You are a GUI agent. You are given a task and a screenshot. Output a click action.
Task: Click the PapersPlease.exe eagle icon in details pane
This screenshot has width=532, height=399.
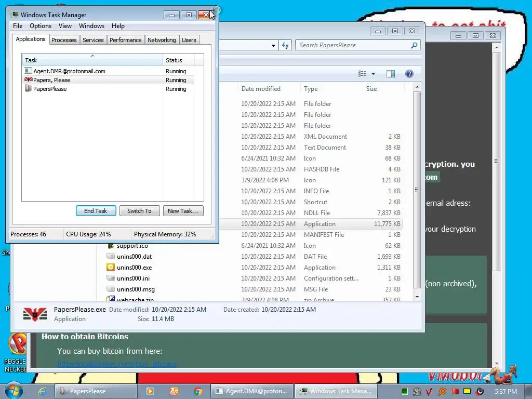[35, 314]
